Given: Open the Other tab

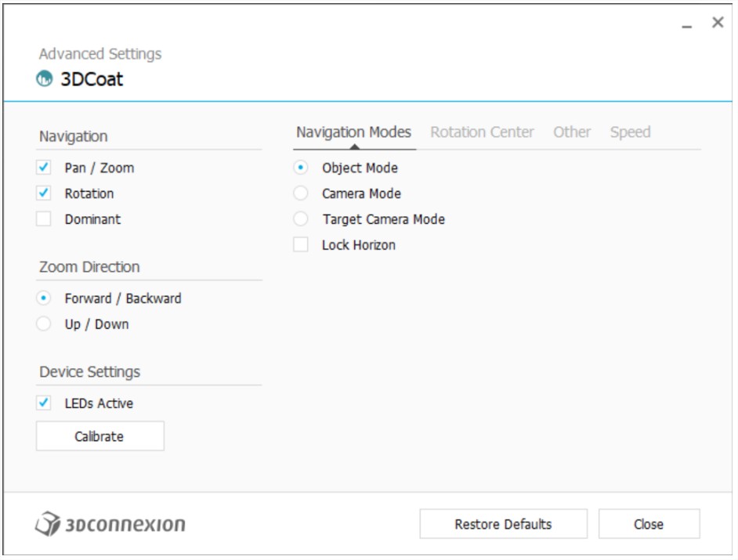Looking at the screenshot, I should [572, 132].
